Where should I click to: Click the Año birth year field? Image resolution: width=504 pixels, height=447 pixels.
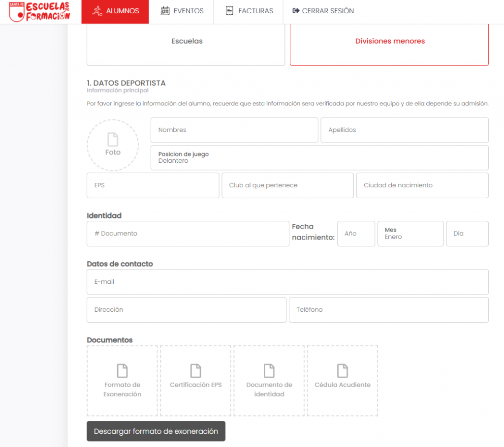click(x=355, y=234)
